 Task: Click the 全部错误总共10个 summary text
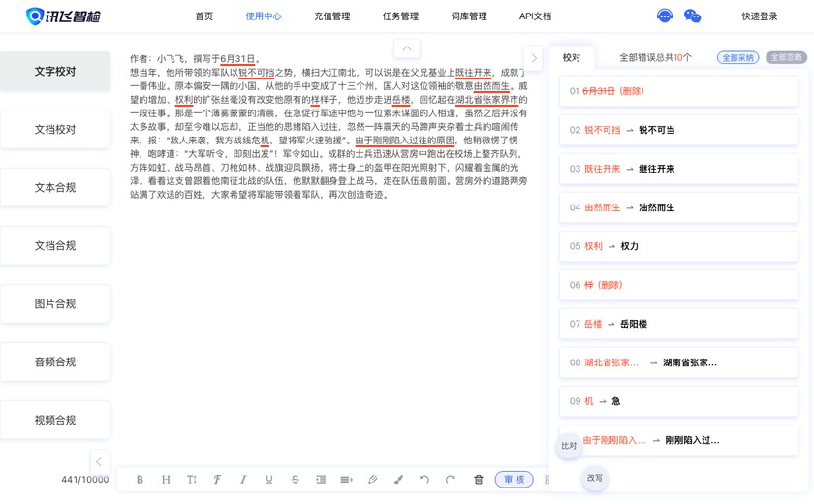(x=655, y=57)
